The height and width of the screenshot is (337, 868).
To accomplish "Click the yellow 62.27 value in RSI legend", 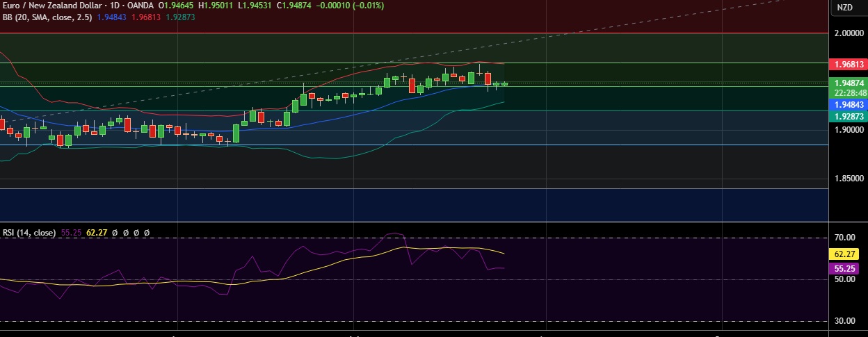I will coord(96,233).
